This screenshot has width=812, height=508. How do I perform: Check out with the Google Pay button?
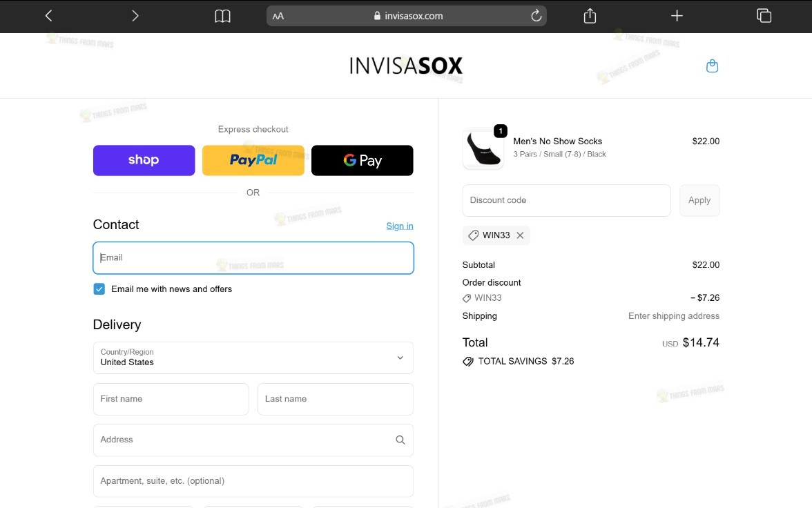pyautogui.click(x=362, y=161)
